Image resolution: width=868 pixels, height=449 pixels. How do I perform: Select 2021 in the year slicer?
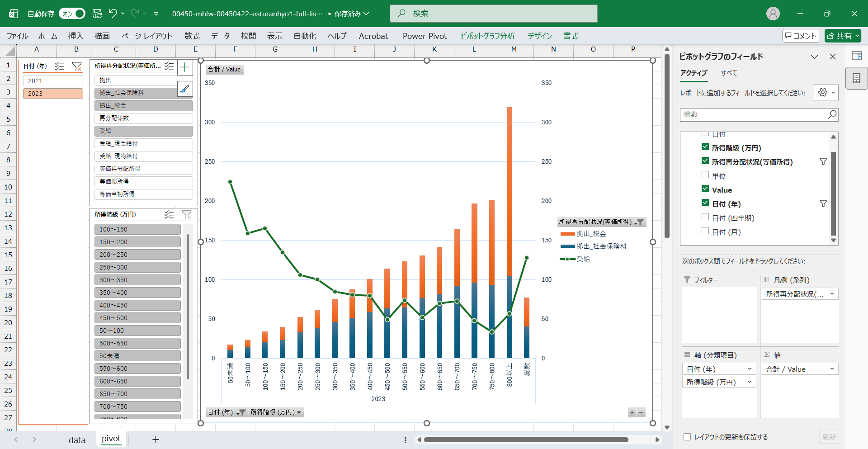[x=53, y=81]
